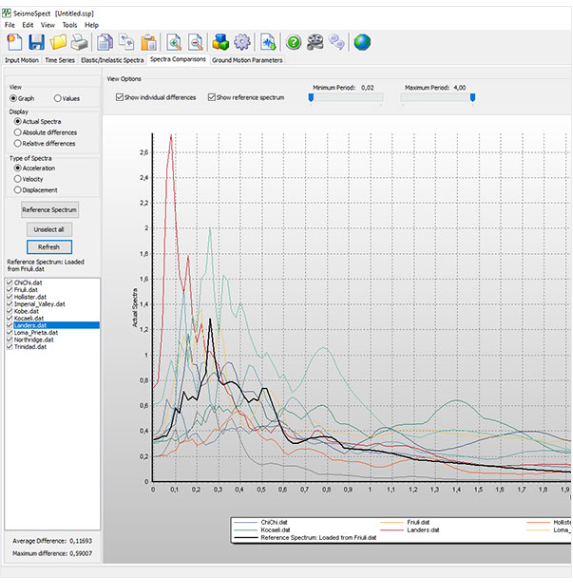Screen dimensions: 573x583
Task: Switch to Input Motion tab
Action: [22, 60]
